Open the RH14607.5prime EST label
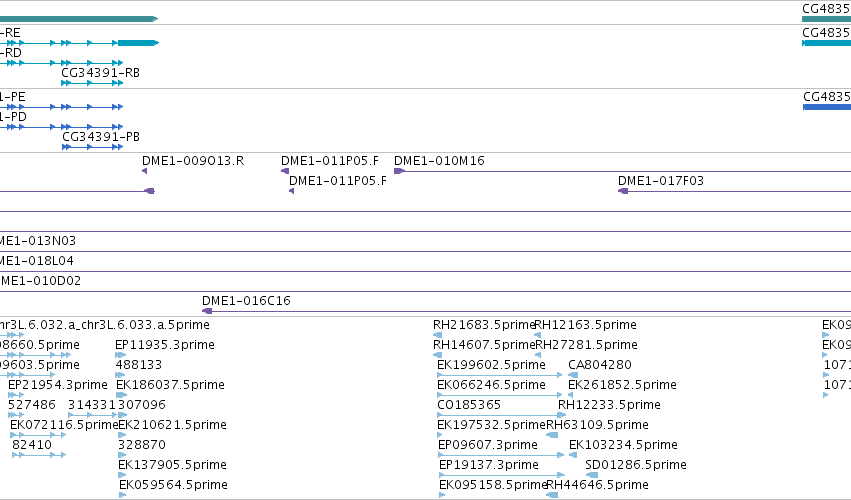This screenshot has width=851, height=500. [484, 345]
